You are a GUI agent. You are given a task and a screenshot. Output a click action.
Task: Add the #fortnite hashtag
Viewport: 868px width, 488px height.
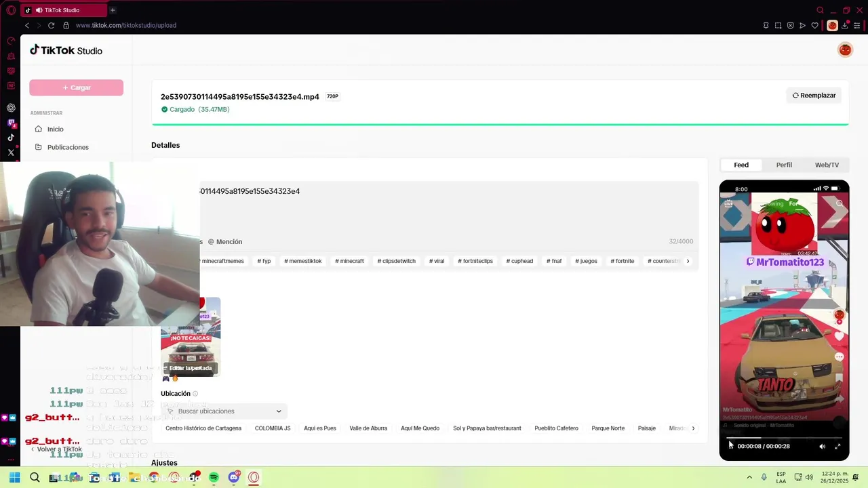pos(622,261)
